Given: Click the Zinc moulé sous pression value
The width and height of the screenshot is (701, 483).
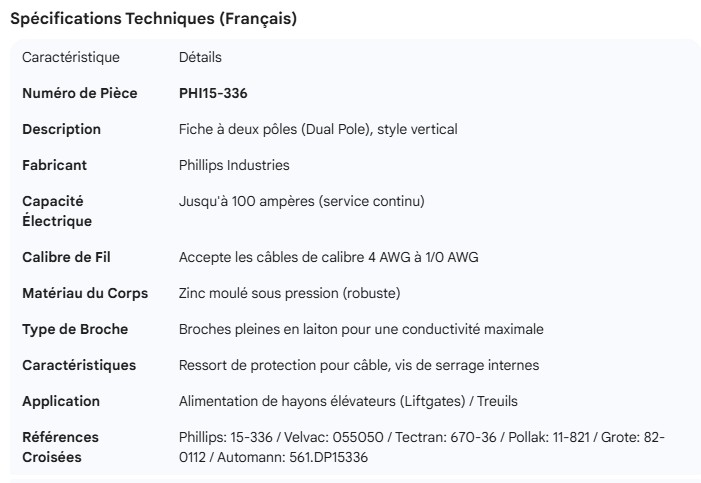Looking at the screenshot, I should (x=289, y=294).
